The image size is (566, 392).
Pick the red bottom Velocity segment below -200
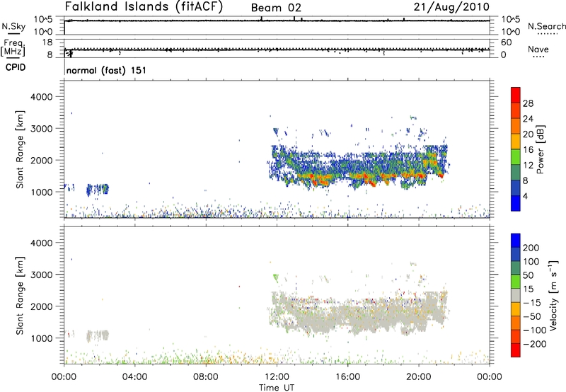click(516, 350)
